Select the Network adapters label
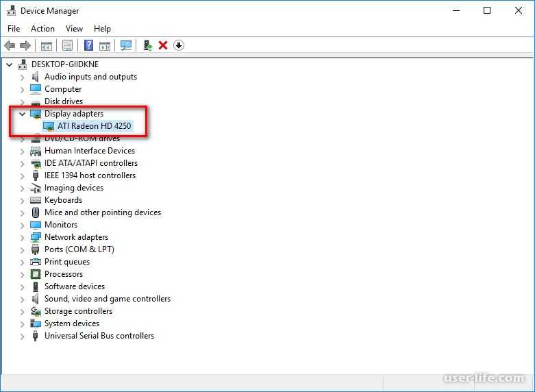Image resolution: width=535 pixels, height=392 pixels. tap(76, 237)
